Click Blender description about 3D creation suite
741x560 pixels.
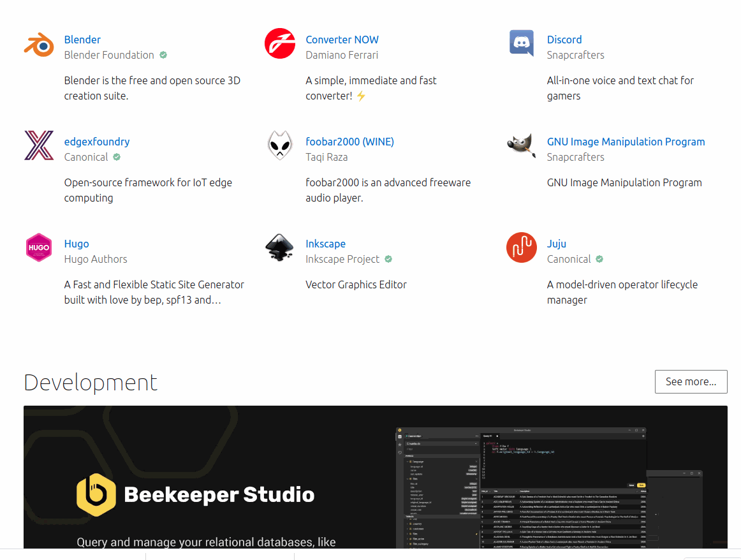[x=152, y=88]
